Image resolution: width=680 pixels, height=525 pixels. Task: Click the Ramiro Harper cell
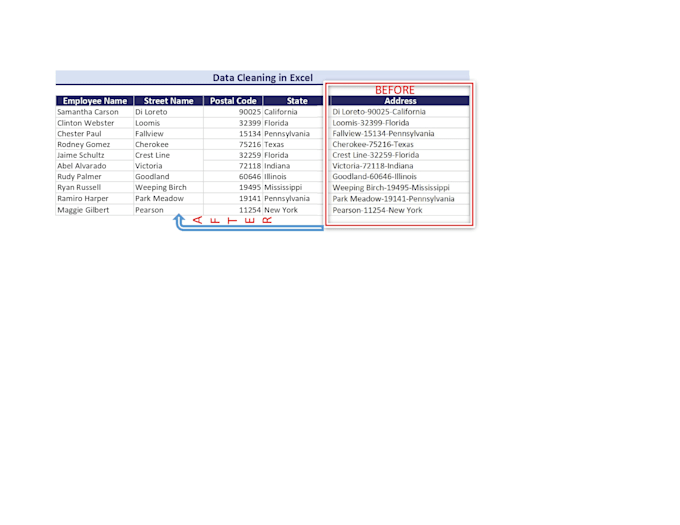point(95,198)
